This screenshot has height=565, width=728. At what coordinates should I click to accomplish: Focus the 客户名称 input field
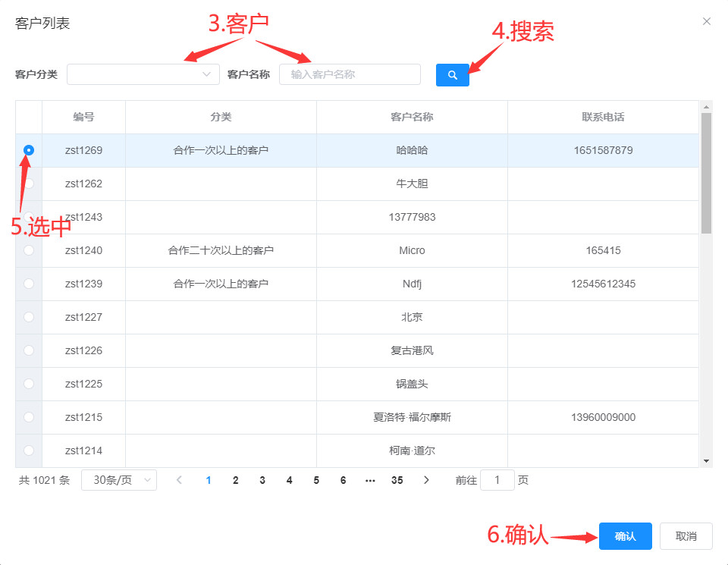coord(350,74)
